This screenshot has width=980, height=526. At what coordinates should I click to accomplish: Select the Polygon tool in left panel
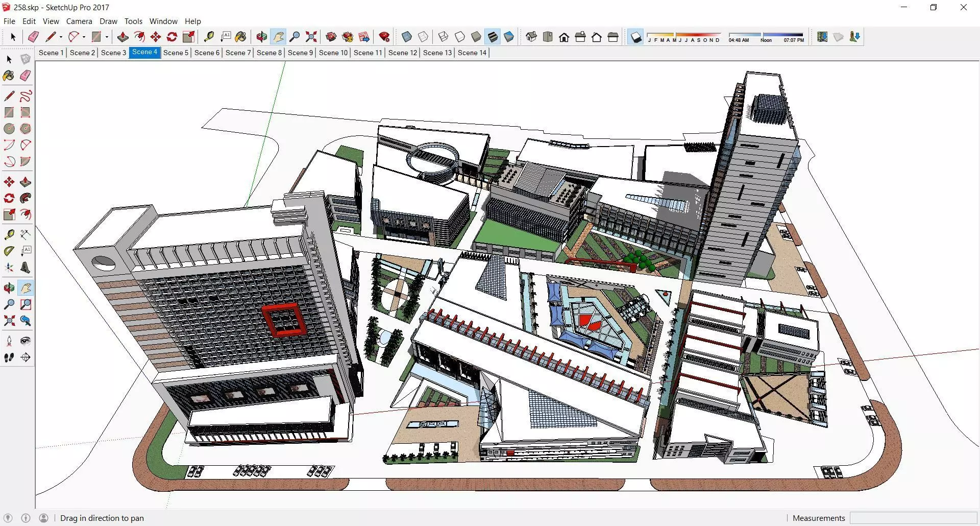(x=26, y=129)
